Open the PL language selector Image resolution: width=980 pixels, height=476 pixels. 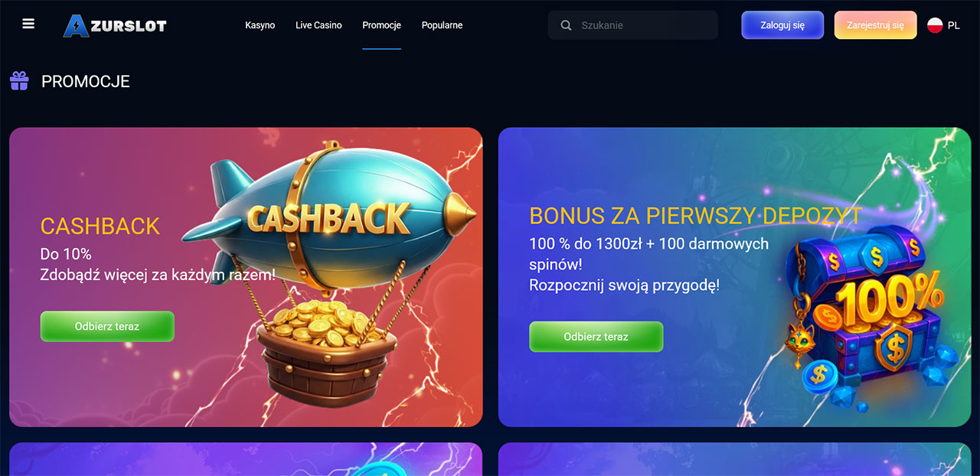[x=943, y=25]
